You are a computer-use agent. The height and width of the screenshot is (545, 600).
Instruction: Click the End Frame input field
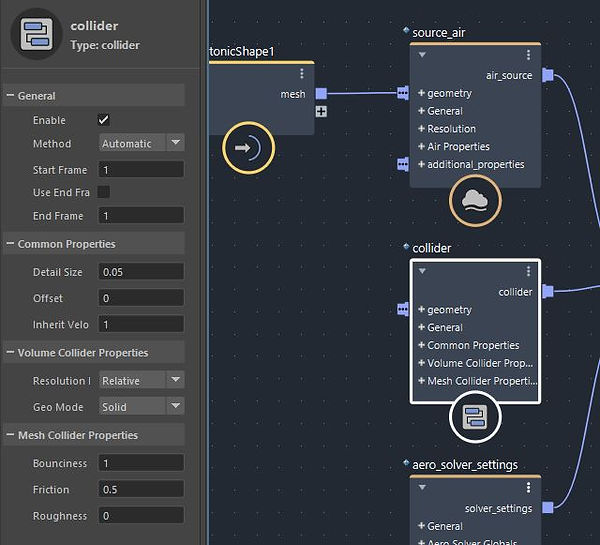coord(141,215)
